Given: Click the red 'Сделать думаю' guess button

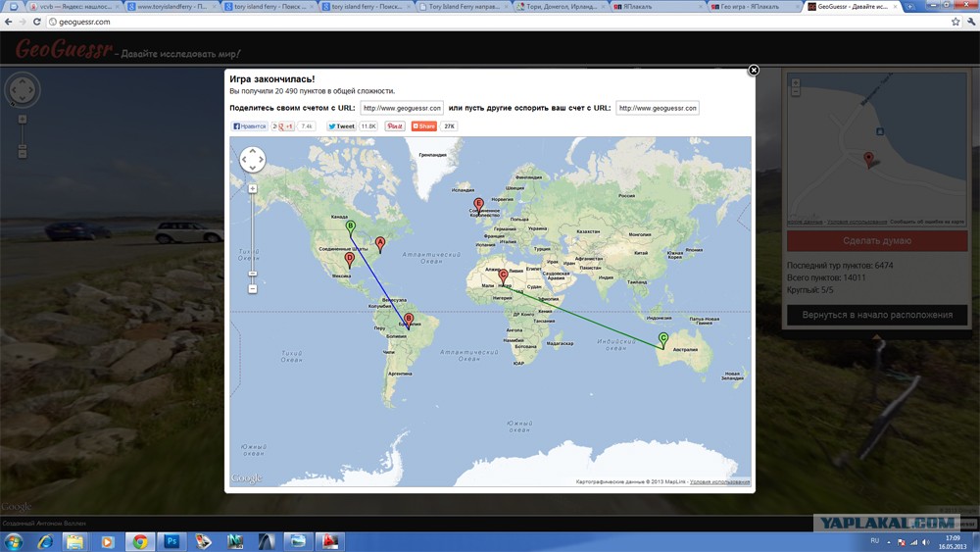Looking at the screenshot, I should pyautogui.click(x=877, y=240).
